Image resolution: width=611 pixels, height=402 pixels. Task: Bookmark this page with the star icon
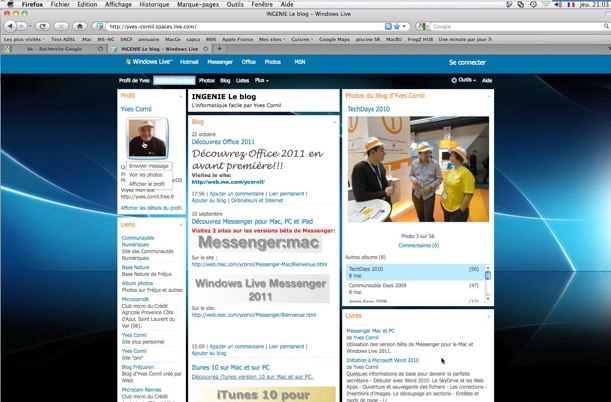(397, 26)
